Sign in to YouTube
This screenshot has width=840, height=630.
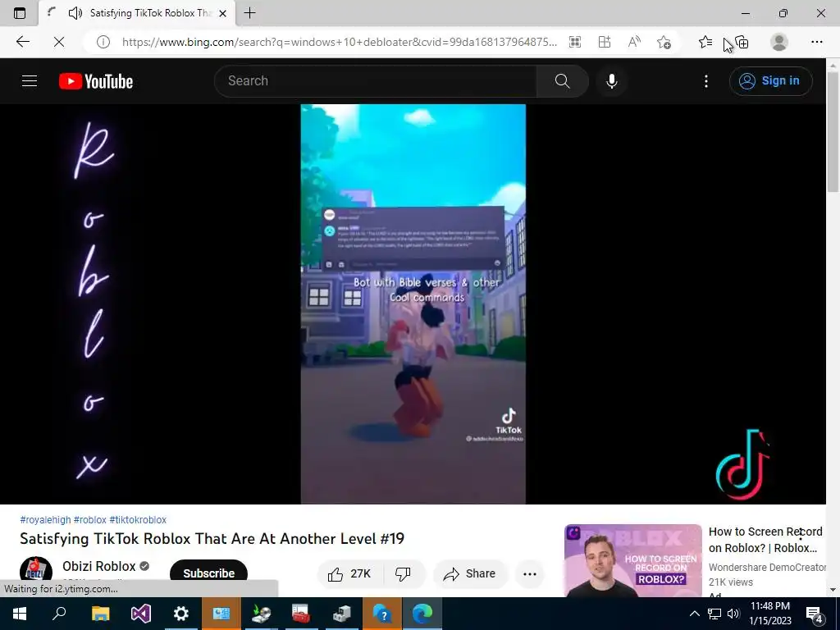(x=770, y=81)
